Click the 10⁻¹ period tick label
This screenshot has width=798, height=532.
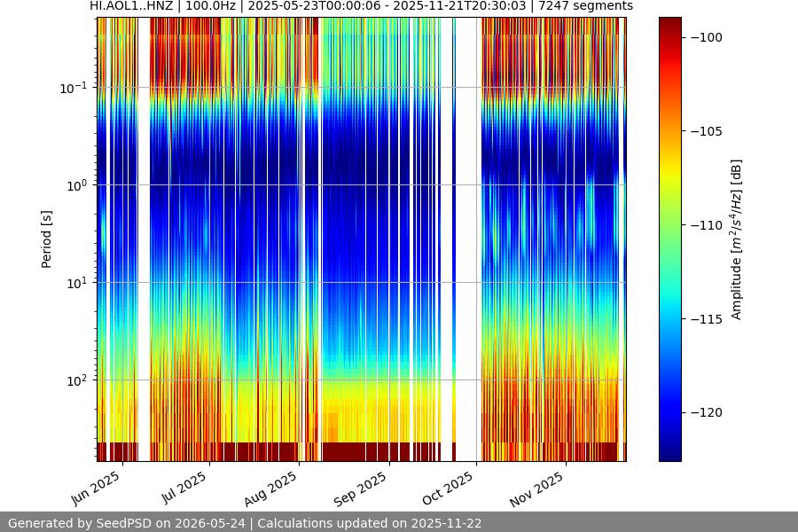73,88
